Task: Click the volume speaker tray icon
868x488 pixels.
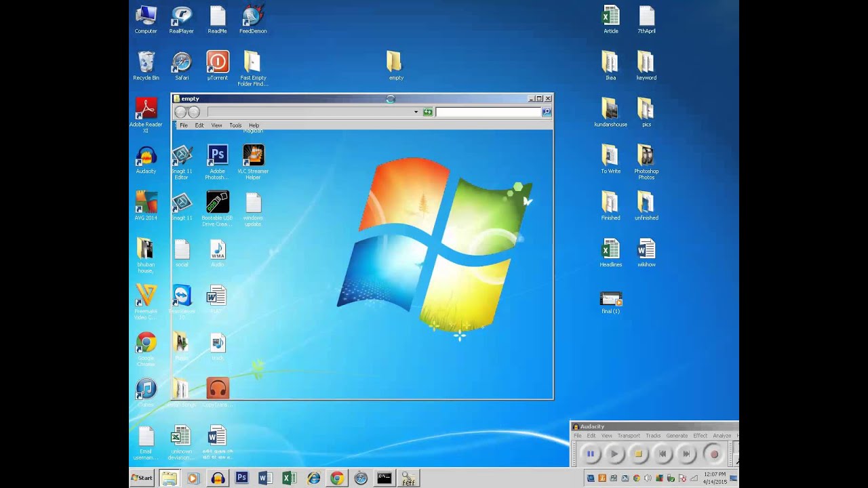Action: point(647,478)
